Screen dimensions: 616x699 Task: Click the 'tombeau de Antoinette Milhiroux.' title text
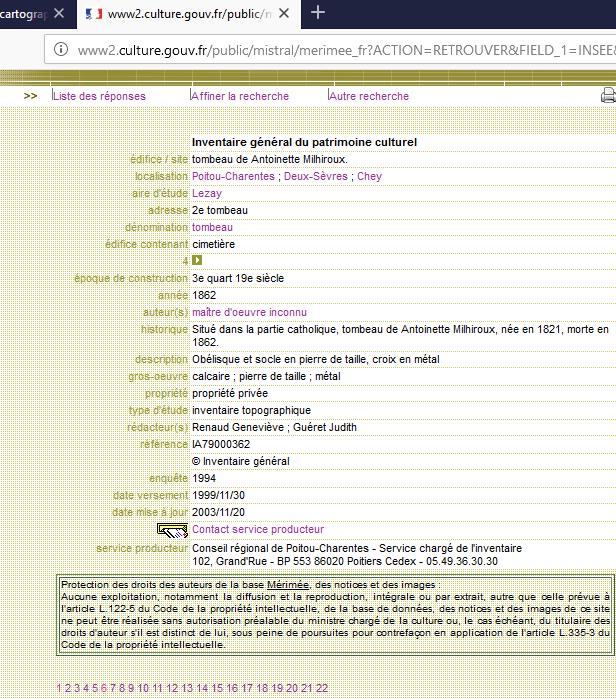[270, 159]
